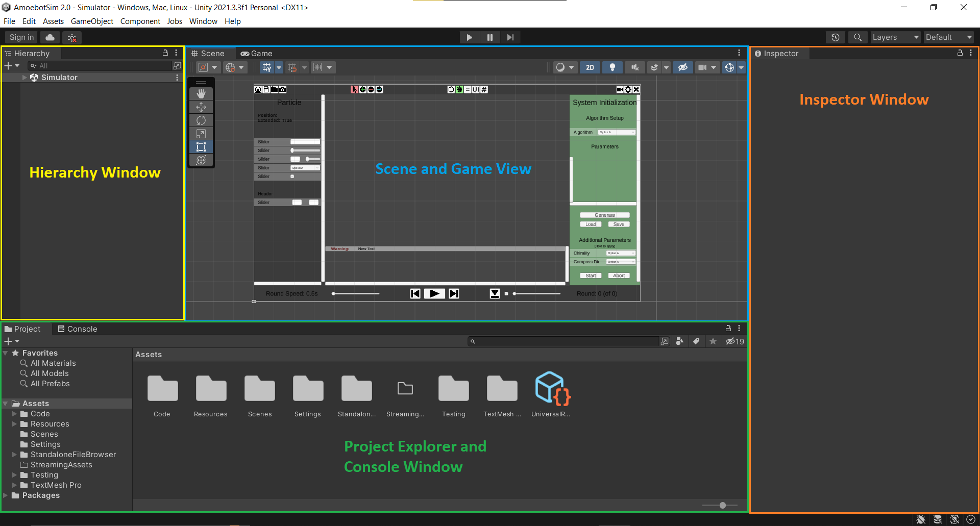Select the Transform tool

coord(201,160)
